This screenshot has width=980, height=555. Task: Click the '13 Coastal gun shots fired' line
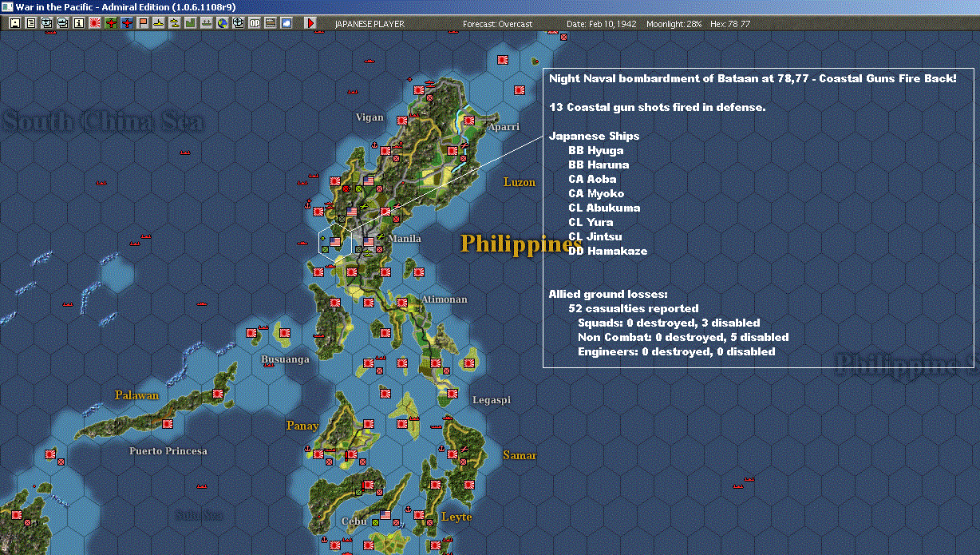tap(658, 107)
